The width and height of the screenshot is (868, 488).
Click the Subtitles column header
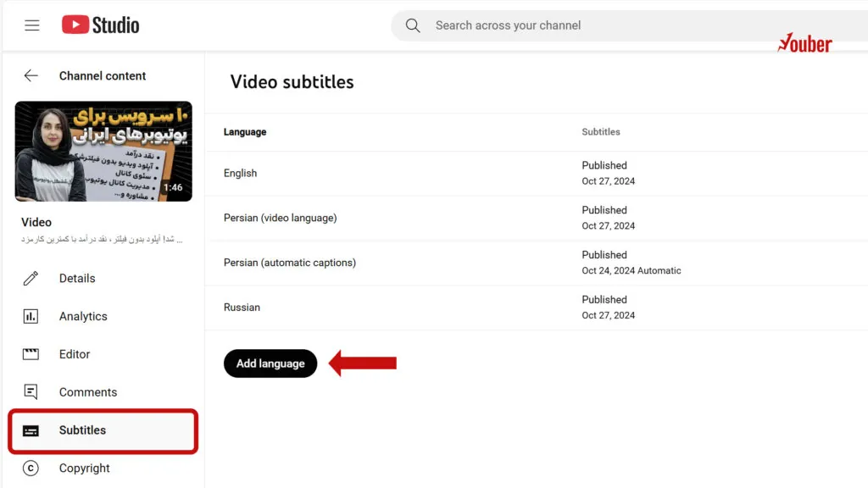click(x=601, y=131)
